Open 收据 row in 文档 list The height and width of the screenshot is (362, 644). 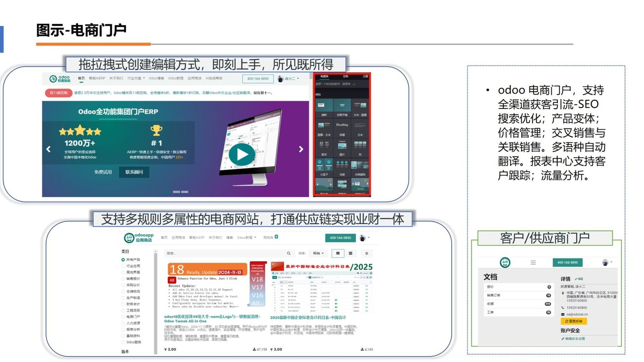pos(519,304)
